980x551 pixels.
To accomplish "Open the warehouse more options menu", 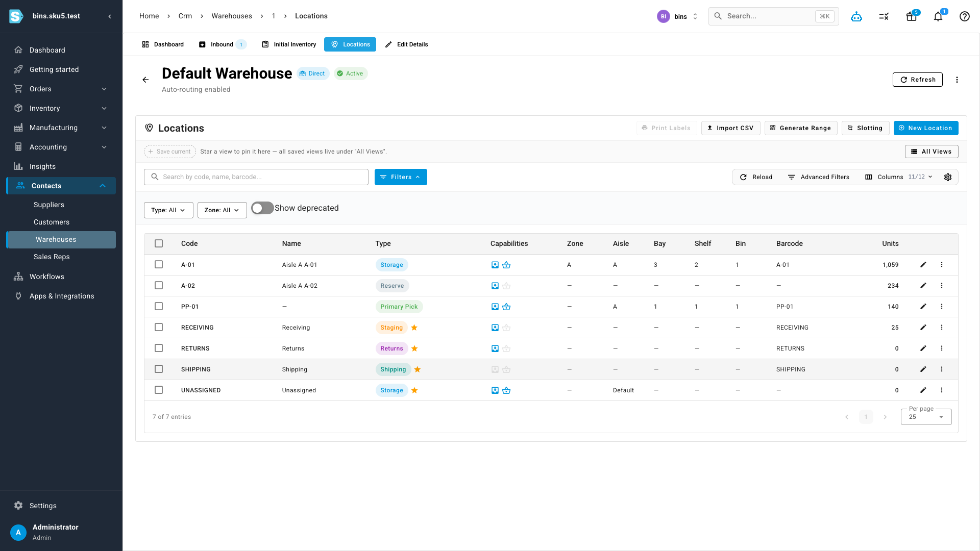I will tap(957, 80).
